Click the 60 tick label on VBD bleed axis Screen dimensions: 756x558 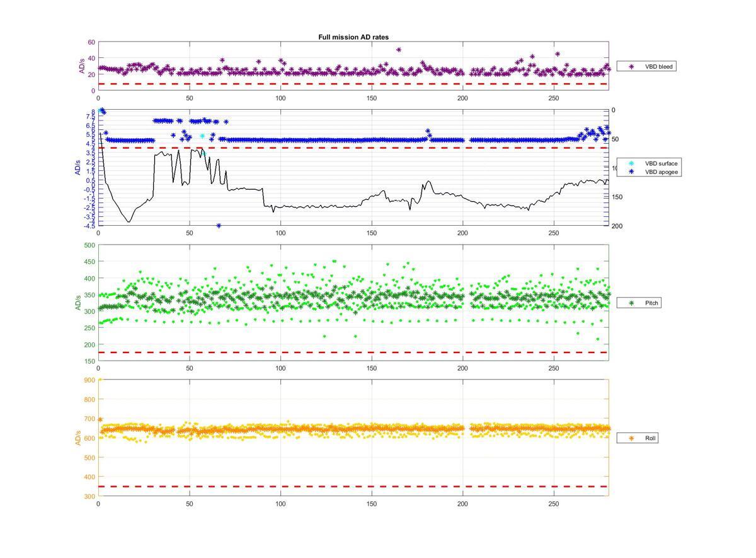click(91, 42)
